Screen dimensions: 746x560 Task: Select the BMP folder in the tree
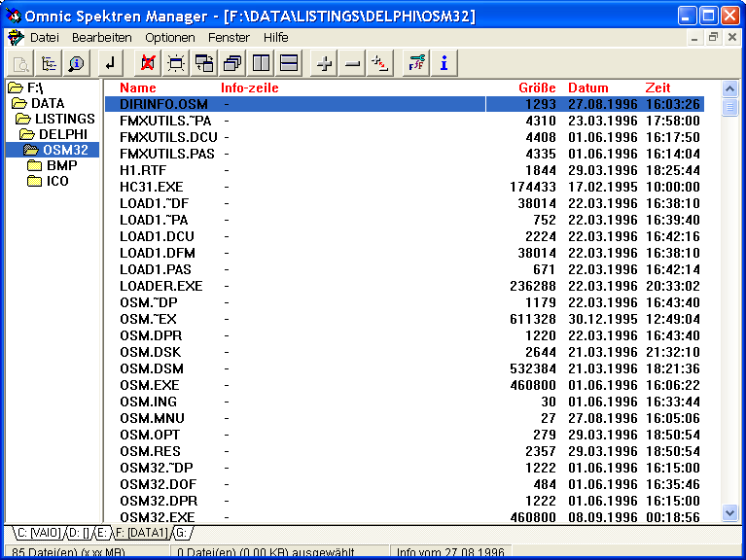tap(61, 165)
